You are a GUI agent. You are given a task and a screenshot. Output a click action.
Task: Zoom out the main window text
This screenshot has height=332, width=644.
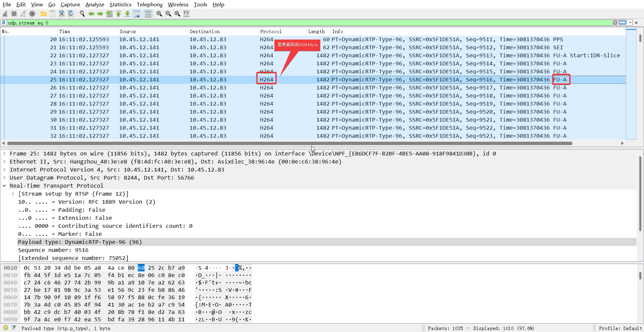168,14
